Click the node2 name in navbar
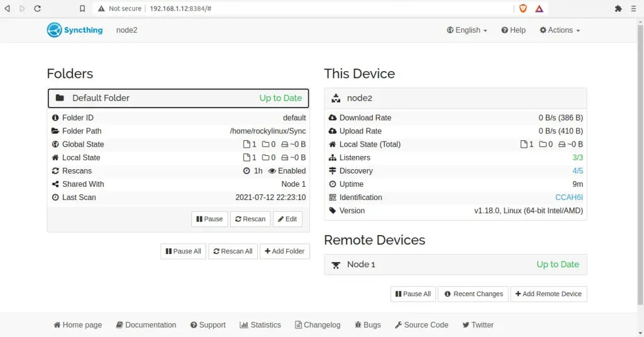The height and width of the screenshot is (337, 644). point(126,30)
